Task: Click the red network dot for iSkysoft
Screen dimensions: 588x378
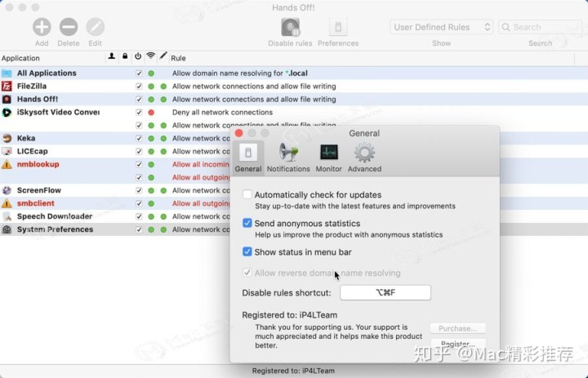Action: point(151,113)
